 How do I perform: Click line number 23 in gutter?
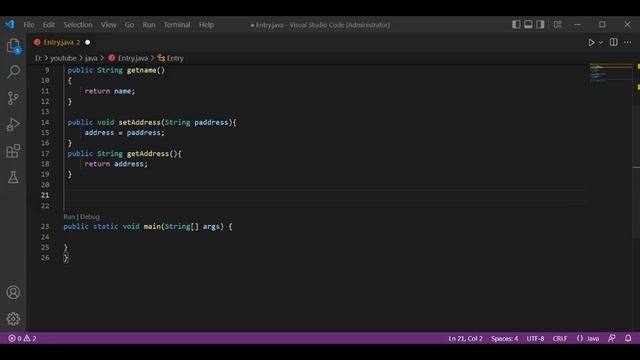click(45, 227)
